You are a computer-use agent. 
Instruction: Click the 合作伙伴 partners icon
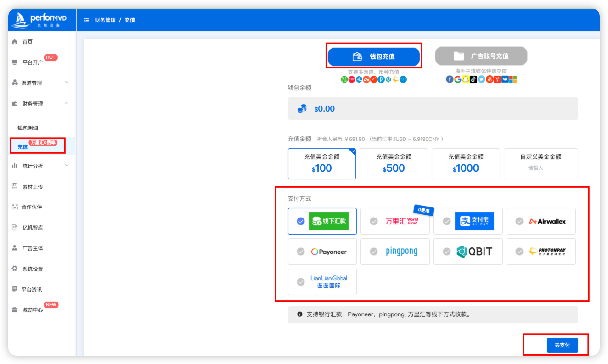(15, 207)
